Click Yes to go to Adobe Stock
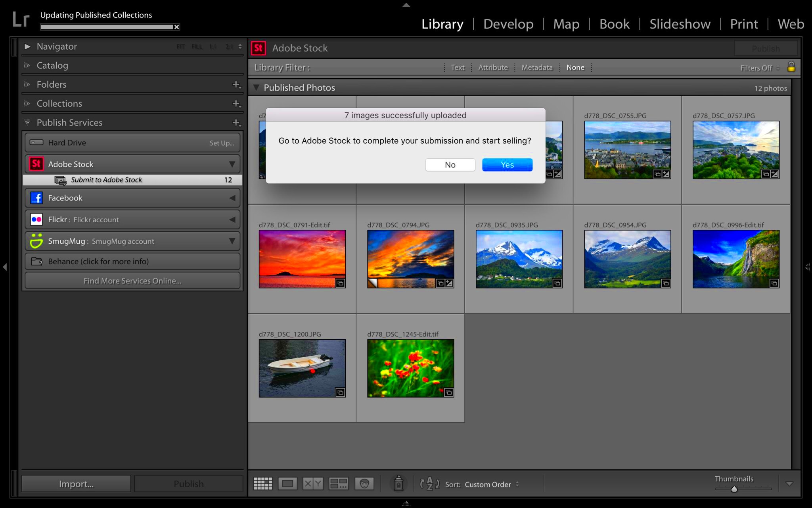Screen dimensions: 812x508 click(x=507, y=164)
